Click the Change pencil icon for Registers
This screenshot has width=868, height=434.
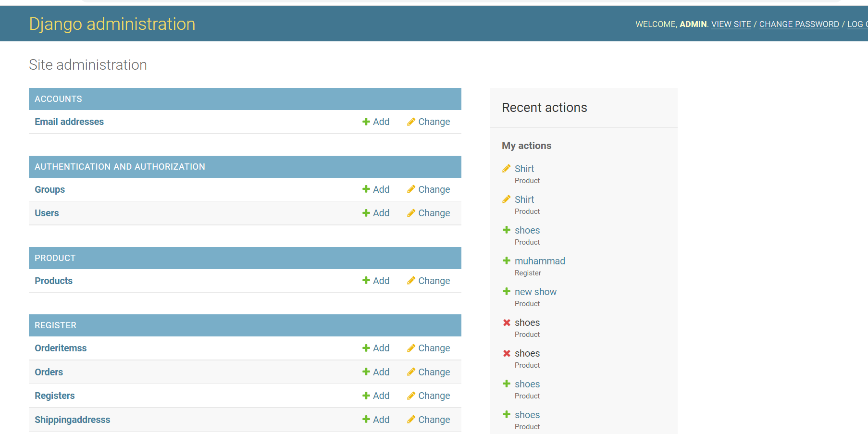(x=411, y=396)
